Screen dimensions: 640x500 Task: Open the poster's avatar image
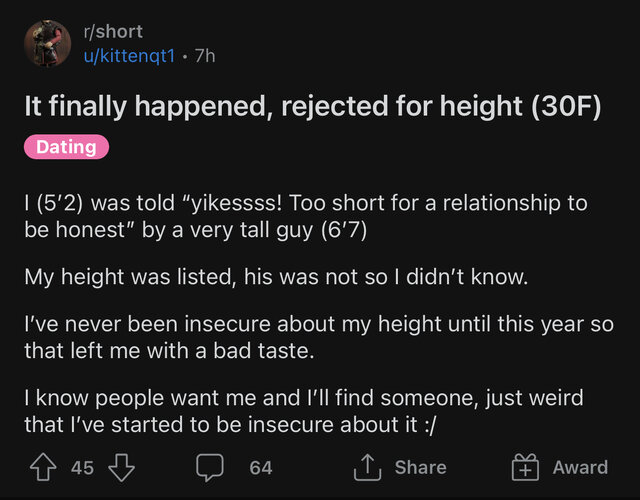click(x=48, y=44)
